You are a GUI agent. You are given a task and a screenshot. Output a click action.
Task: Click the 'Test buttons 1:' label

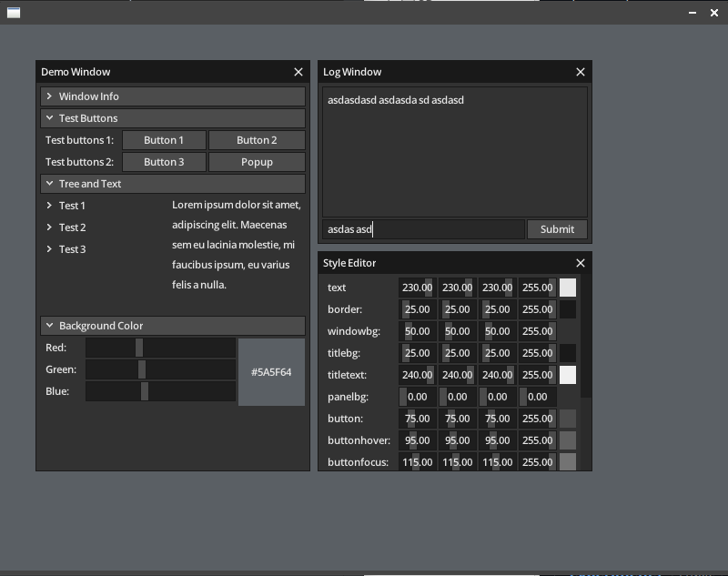[79, 140]
